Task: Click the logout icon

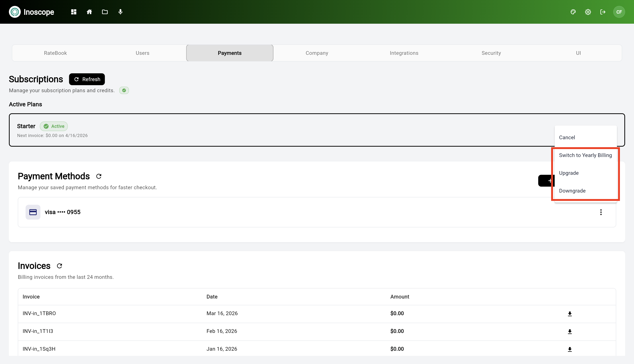Action: [x=603, y=12]
